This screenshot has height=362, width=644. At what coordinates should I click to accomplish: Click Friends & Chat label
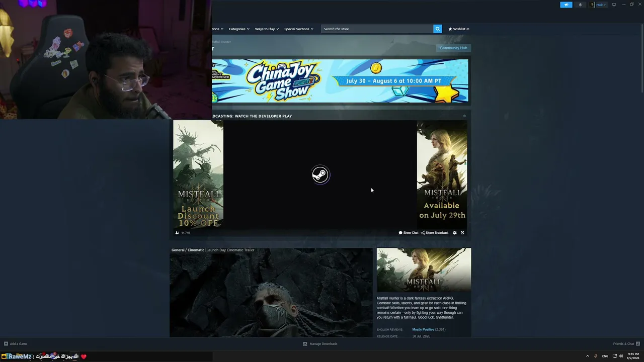point(623,344)
